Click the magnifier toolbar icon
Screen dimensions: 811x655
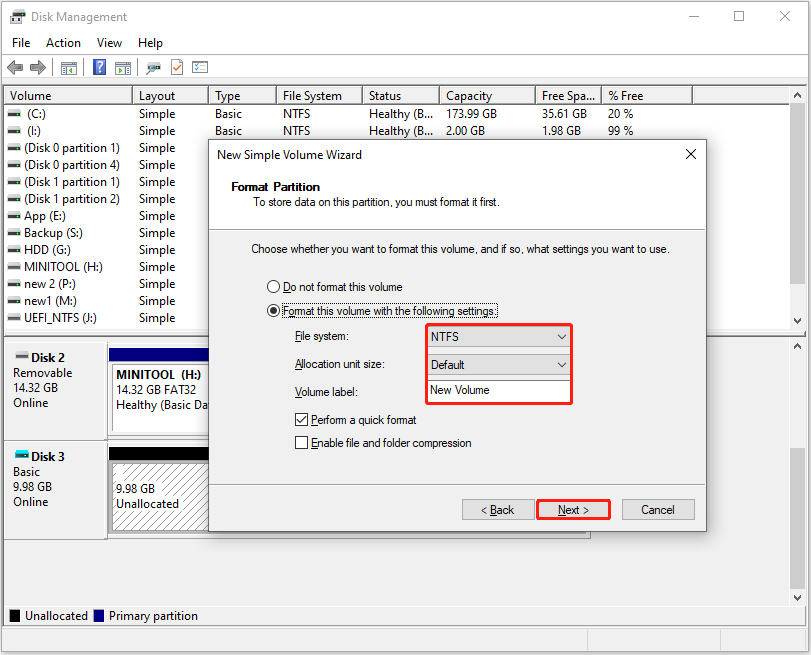[x=152, y=67]
